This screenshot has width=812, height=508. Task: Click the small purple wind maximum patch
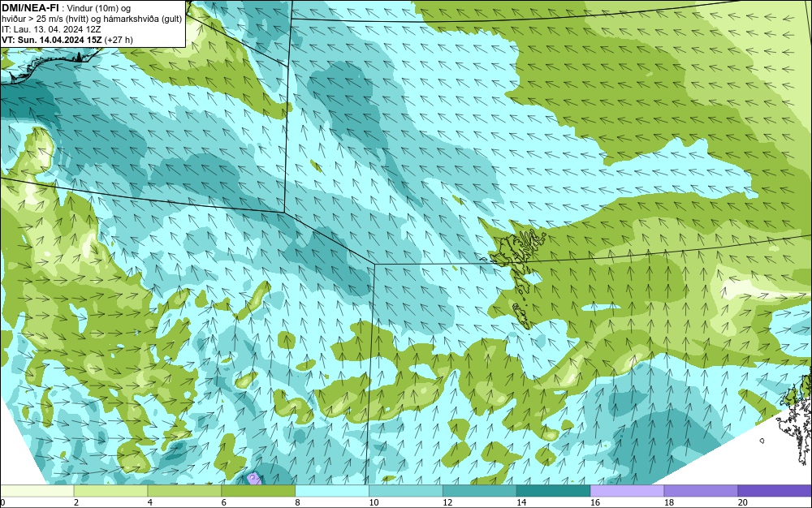[x=253, y=479]
